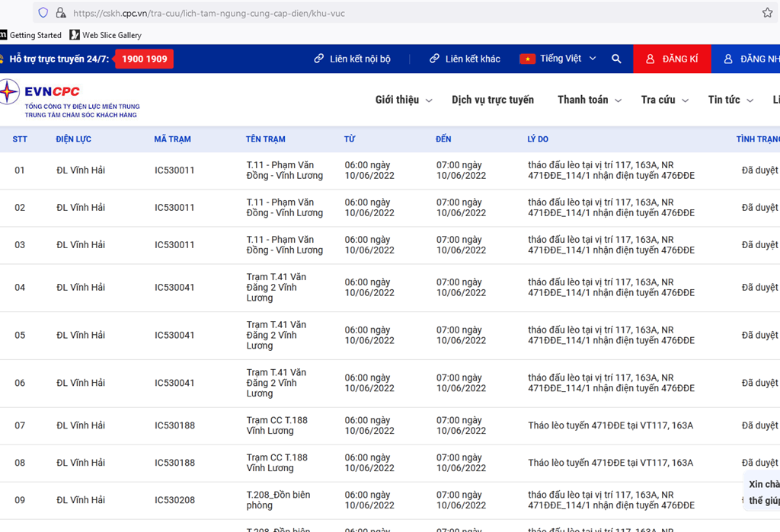Open the Tin tức menu
Image resolution: width=780 pixels, height=532 pixels.
click(730, 100)
